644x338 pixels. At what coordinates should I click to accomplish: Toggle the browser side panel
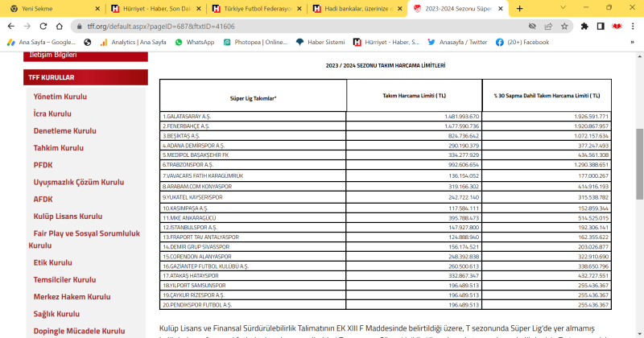pos(601,27)
